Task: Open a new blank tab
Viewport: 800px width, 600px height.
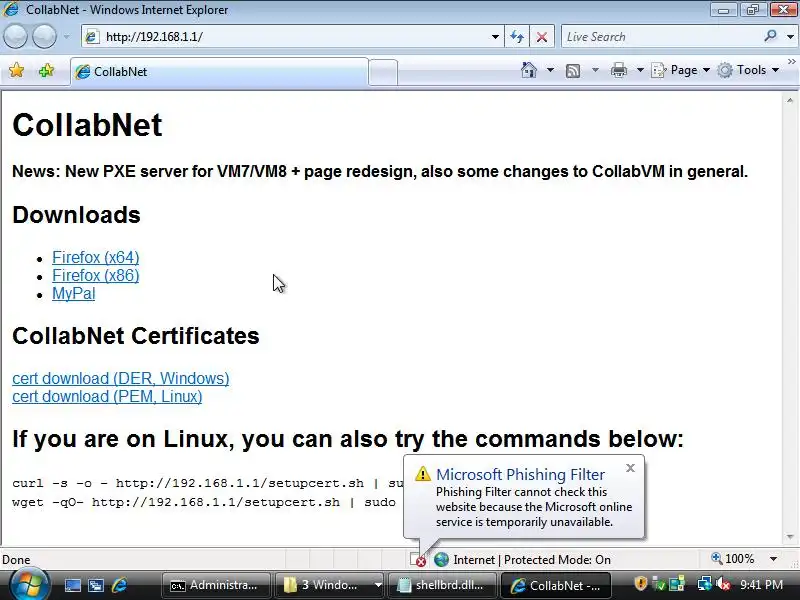Action: click(x=383, y=72)
